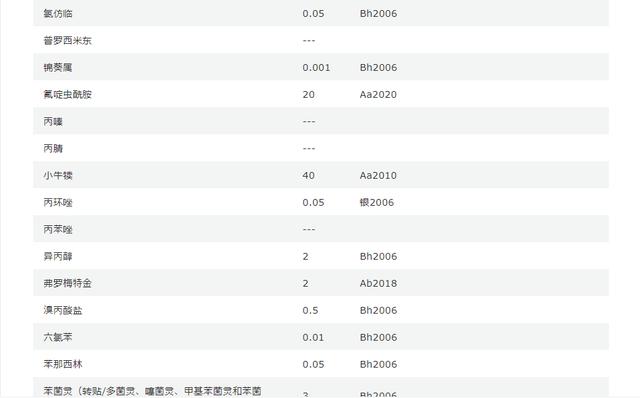The image size is (640, 398).
Task: Select the value 40
Action: [x=308, y=175]
